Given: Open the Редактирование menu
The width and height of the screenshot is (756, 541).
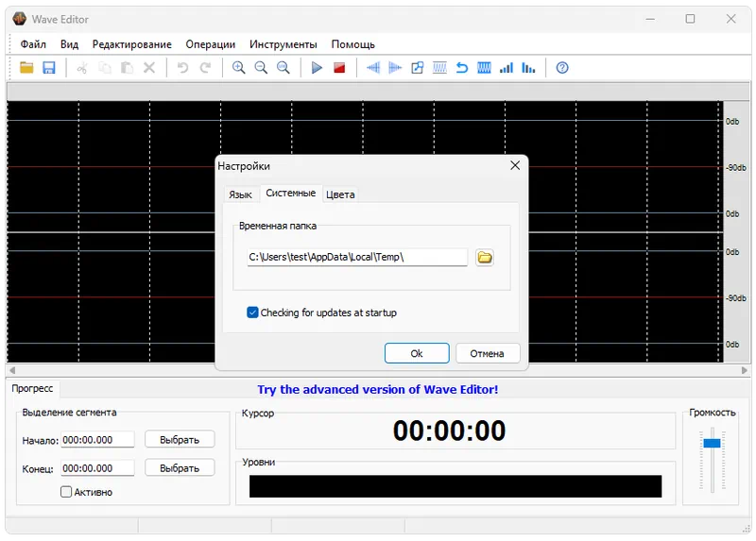Looking at the screenshot, I should (131, 44).
